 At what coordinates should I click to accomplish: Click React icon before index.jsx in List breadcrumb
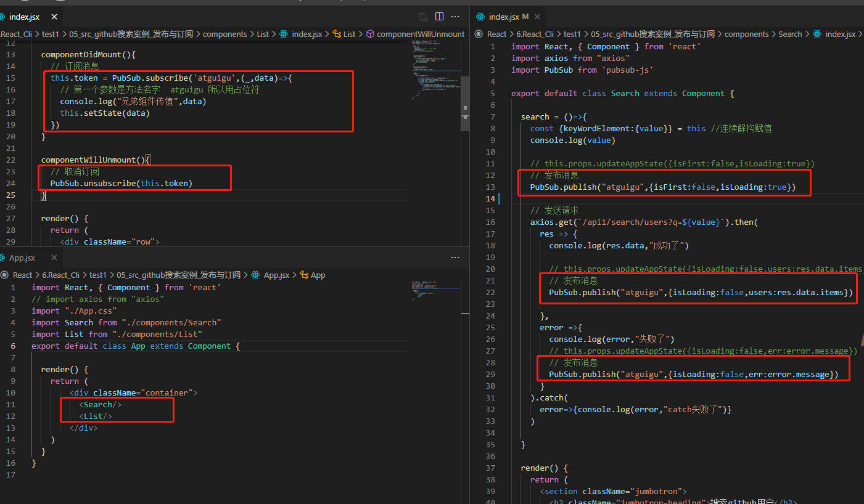point(284,34)
